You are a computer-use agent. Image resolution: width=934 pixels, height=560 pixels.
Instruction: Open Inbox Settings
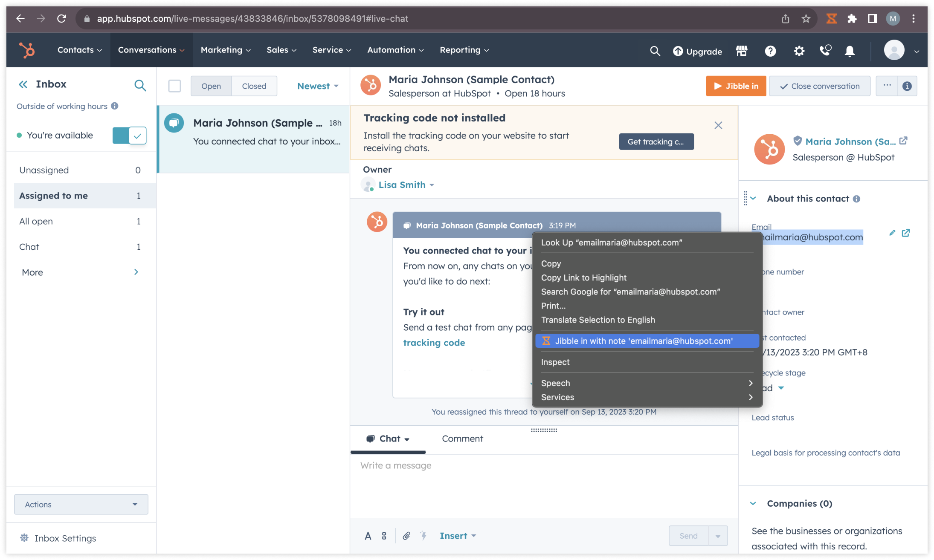pyautogui.click(x=58, y=538)
